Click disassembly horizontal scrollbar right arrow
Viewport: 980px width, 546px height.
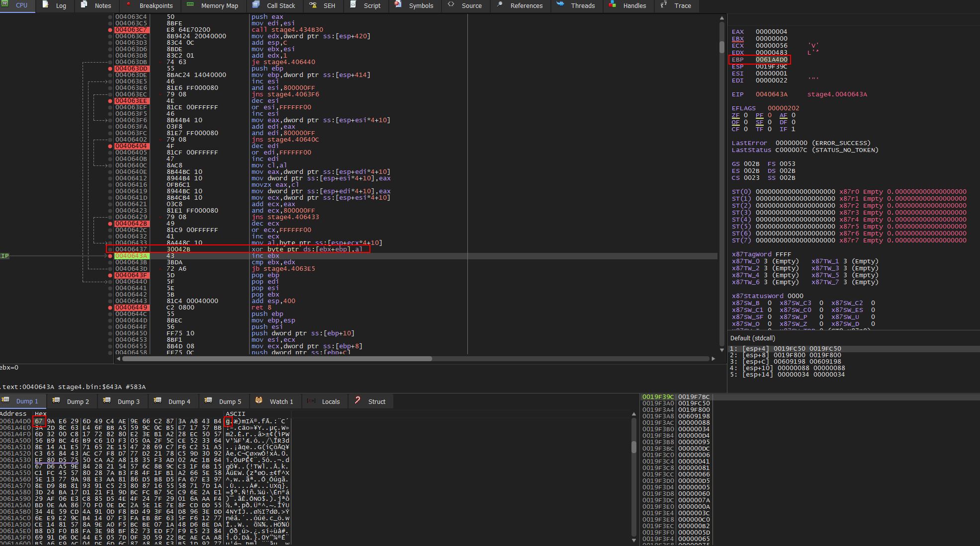(713, 358)
